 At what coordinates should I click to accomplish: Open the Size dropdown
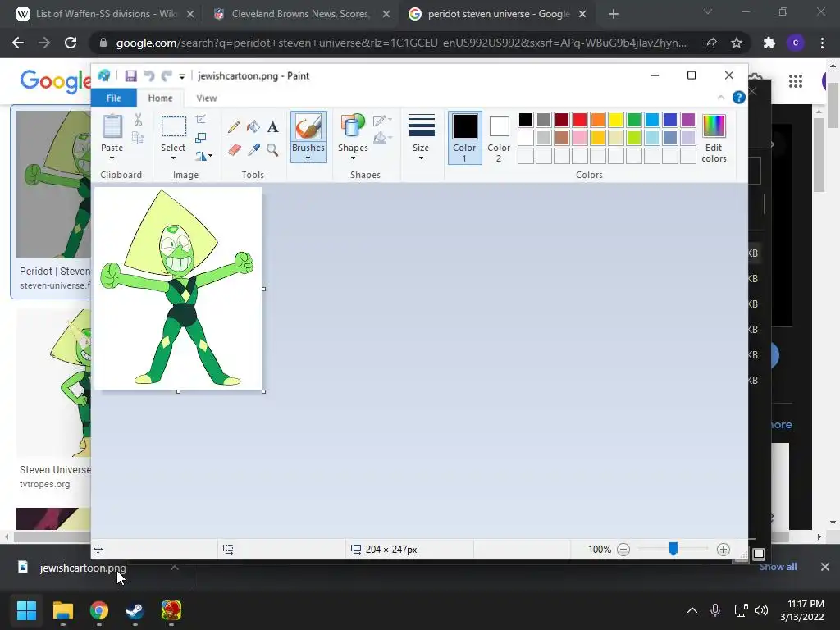(421, 137)
